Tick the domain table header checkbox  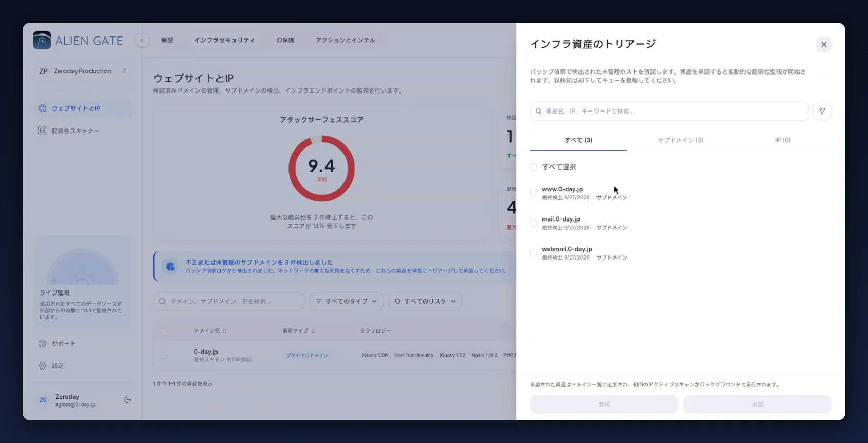(164, 331)
